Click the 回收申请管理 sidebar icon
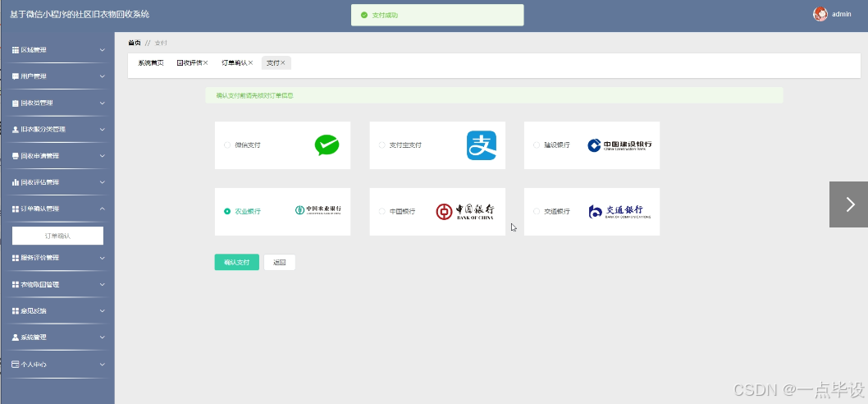 [16, 156]
